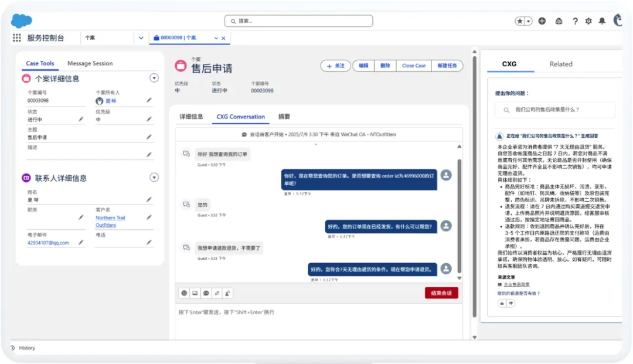Viewport: 633px width, 364px height.
Task: Click the attach image icon in chat toolbar
Action: click(195, 293)
